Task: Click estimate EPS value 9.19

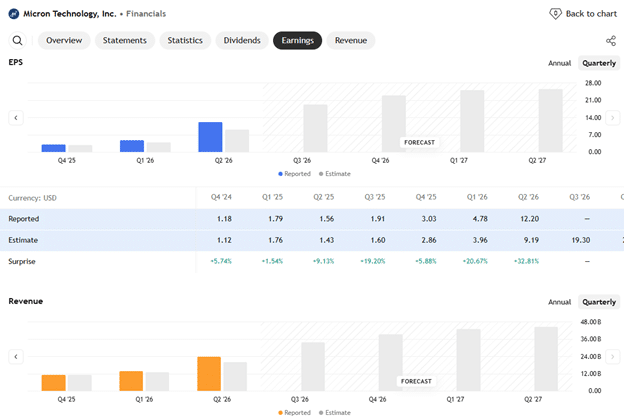Action: (x=531, y=240)
